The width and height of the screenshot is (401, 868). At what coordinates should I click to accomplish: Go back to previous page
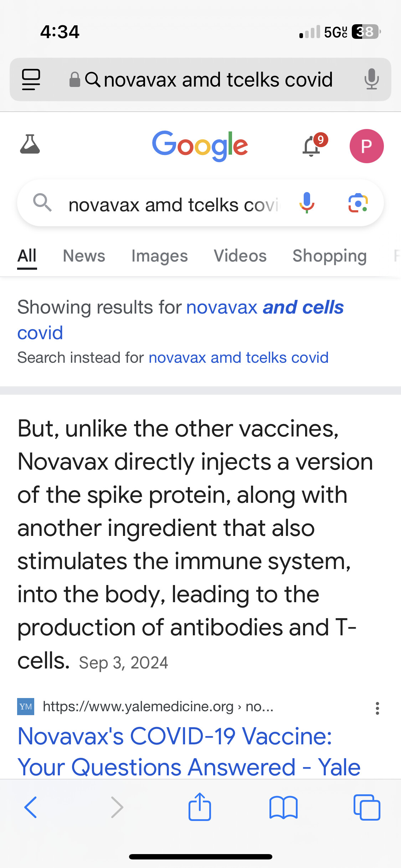tap(31, 807)
